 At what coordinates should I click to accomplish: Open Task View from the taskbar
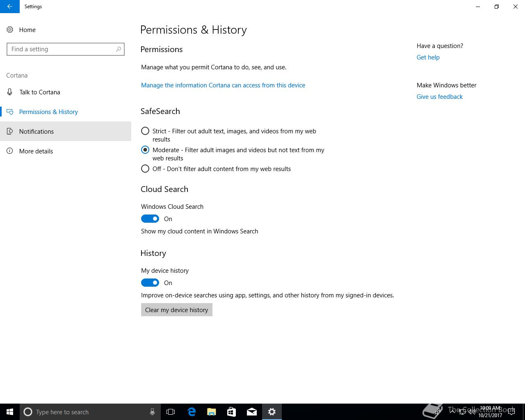click(x=171, y=412)
